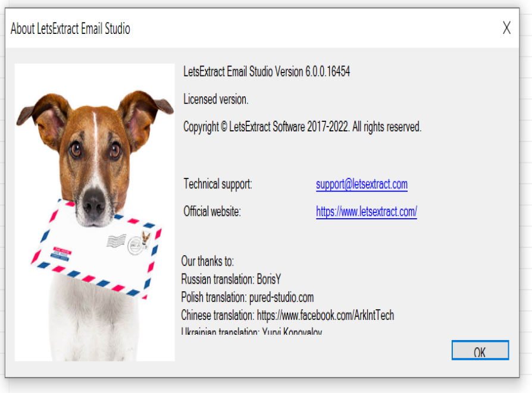Click Chinese translation facebook.com/ArkIntTech line
The image size is (532, 393).
pyautogui.click(x=287, y=315)
